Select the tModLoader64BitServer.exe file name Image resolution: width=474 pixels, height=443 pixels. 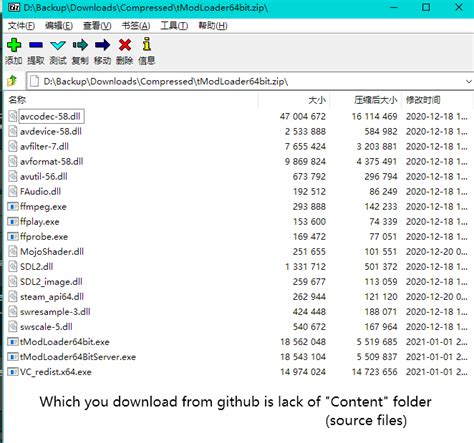tap(78, 357)
